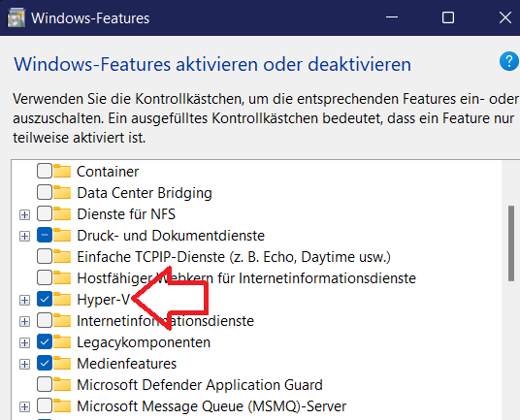
Task: Select the Hostfähiger Webkern für Internetinformationsdienste entry
Action: tap(246, 278)
